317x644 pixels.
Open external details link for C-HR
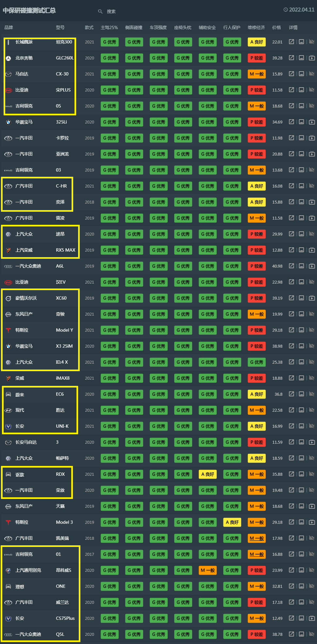point(291,186)
